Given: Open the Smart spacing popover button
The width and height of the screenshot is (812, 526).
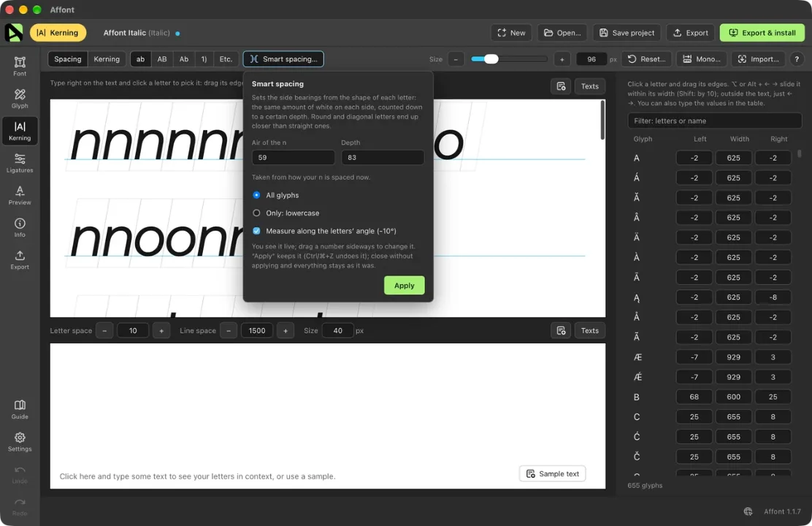Looking at the screenshot, I should (x=283, y=59).
